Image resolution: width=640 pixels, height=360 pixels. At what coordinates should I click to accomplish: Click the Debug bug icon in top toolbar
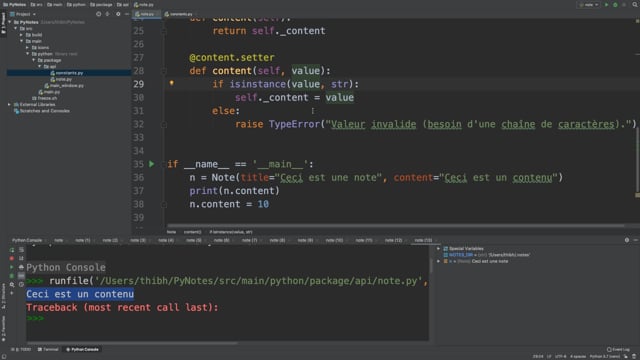click(615, 5)
